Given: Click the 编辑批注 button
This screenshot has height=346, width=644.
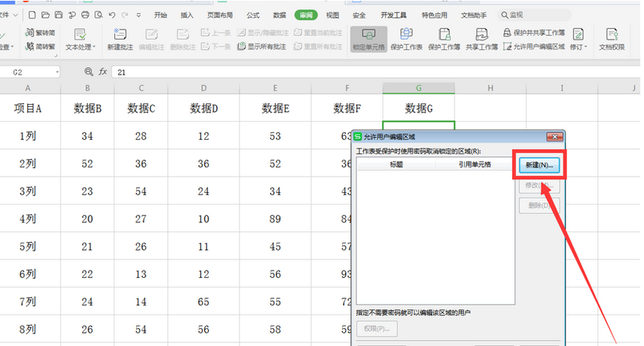Looking at the screenshot, I should [x=152, y=40].
